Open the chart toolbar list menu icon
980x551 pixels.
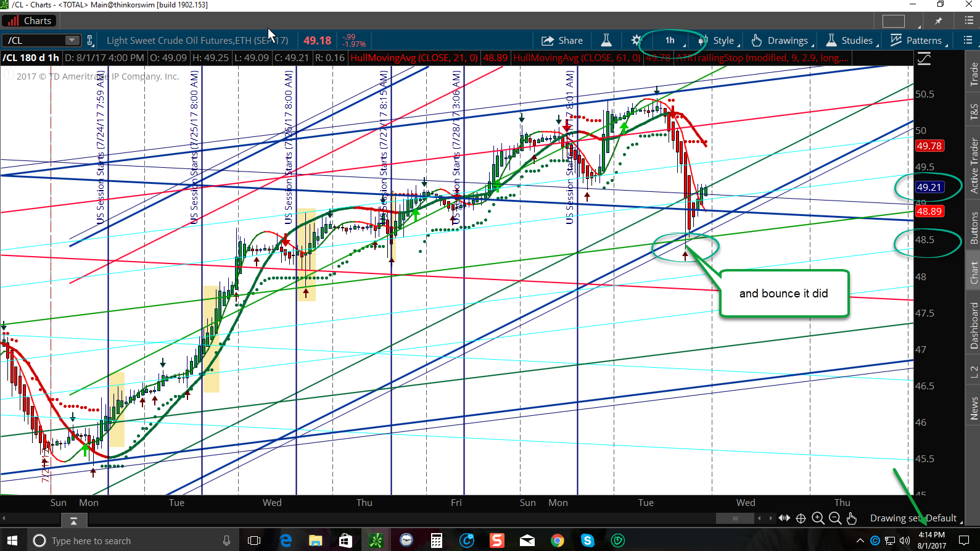pyautogui.click(x=968, y=40)
